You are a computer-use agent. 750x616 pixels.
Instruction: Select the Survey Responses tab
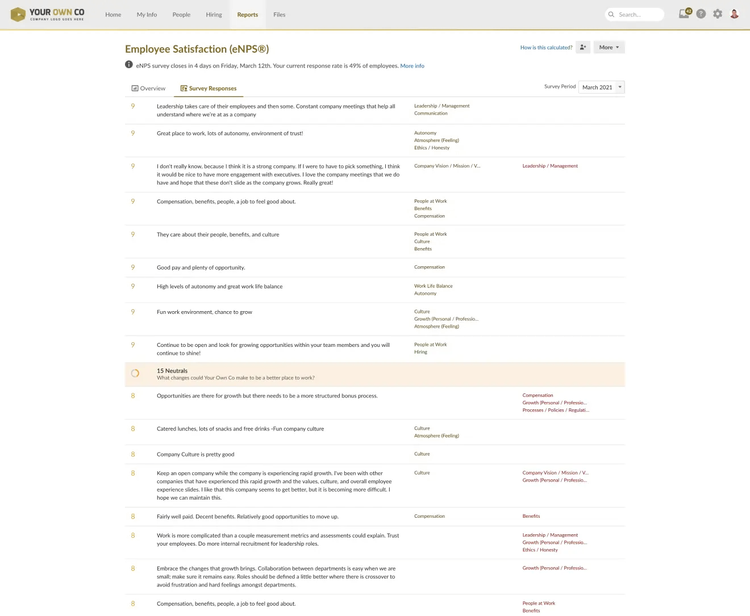coord(208,88)
